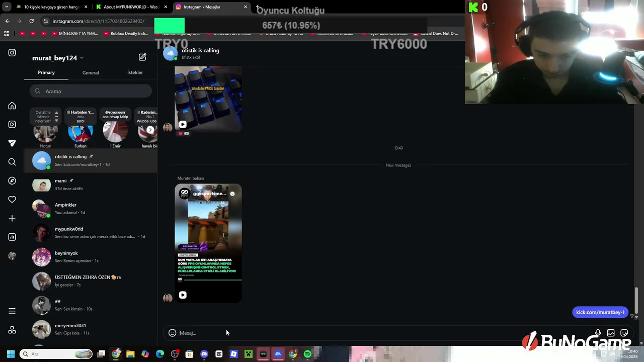Viewport: 644px width, 362px height.
Task: Record a voice clip with the microphone icon
Action: pos(598,333)
